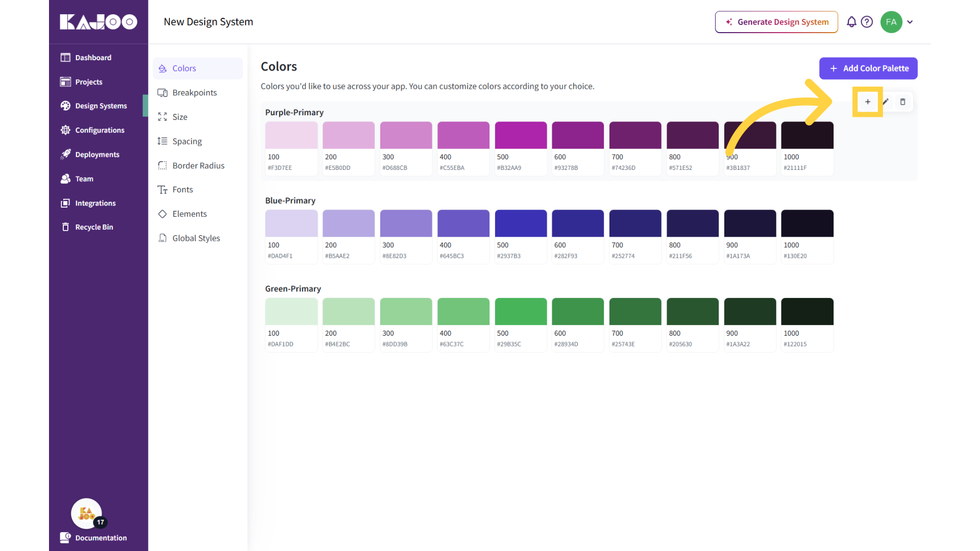Click the FA user avatar
The height and width of the screenshot is (551, 980).
click(891, 22)
